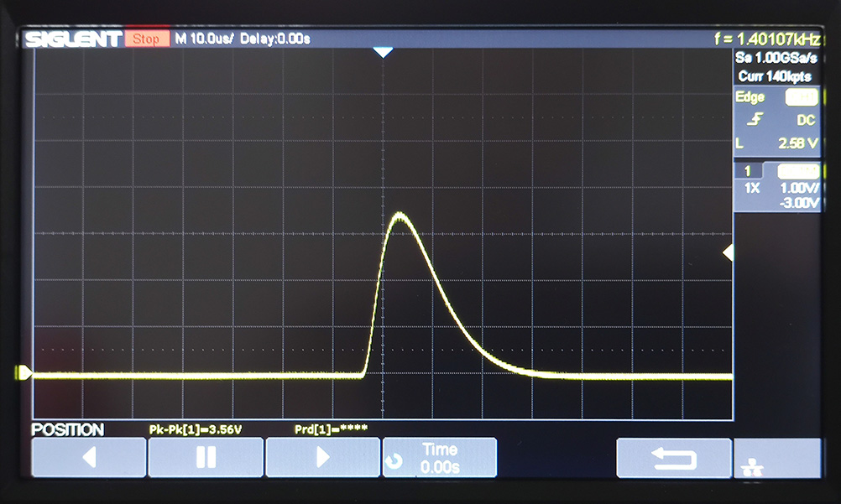Toggle the Stop acquisition status

point(146,38)
